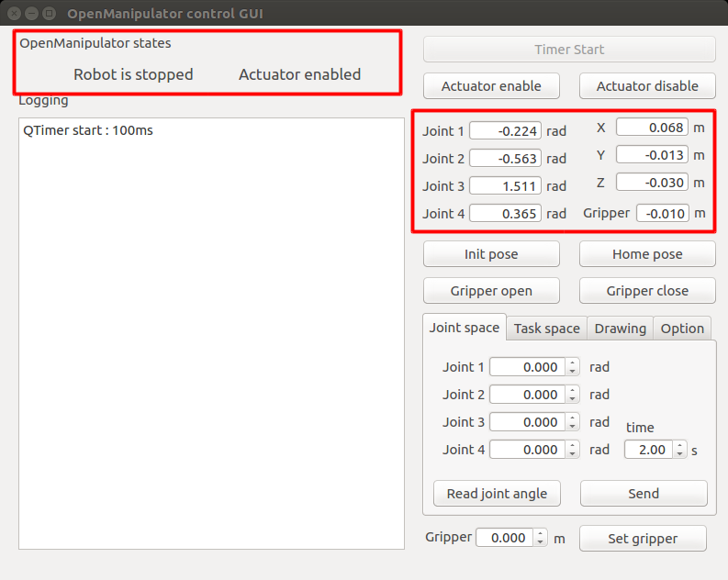The image size is (728, 580).
Task: Open the Drawing tab
Action: [621, 329]
